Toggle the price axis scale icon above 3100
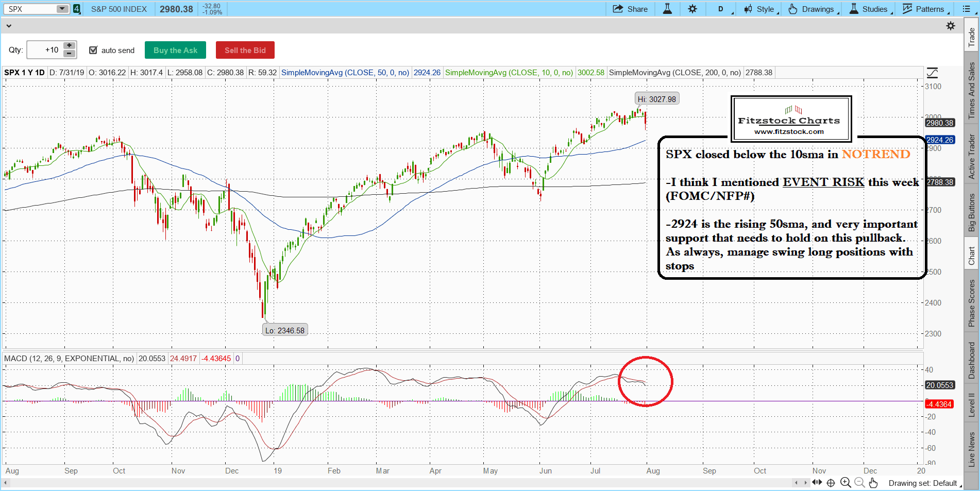Viewport: 980px width, 491px height. [932, 73]
